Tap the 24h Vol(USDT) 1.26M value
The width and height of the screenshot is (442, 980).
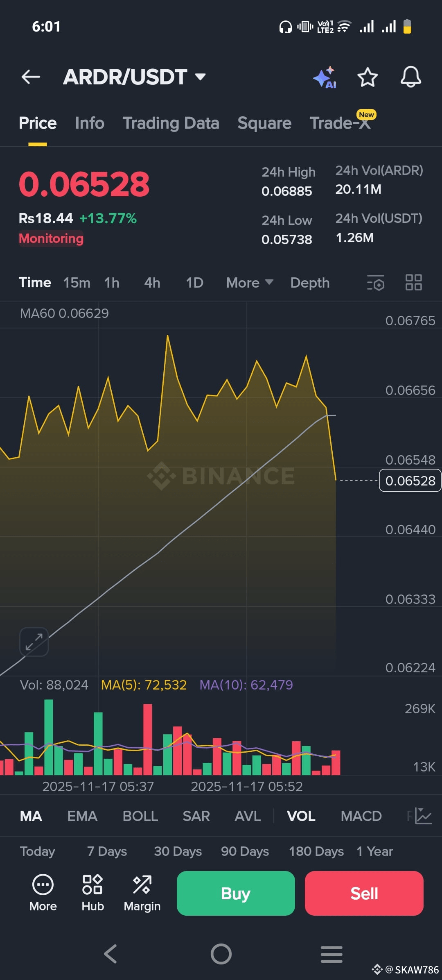tap(354, 238)
